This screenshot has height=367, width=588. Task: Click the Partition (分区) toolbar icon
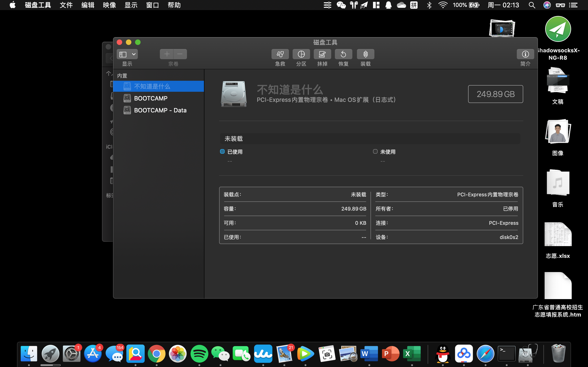point(301,54)
